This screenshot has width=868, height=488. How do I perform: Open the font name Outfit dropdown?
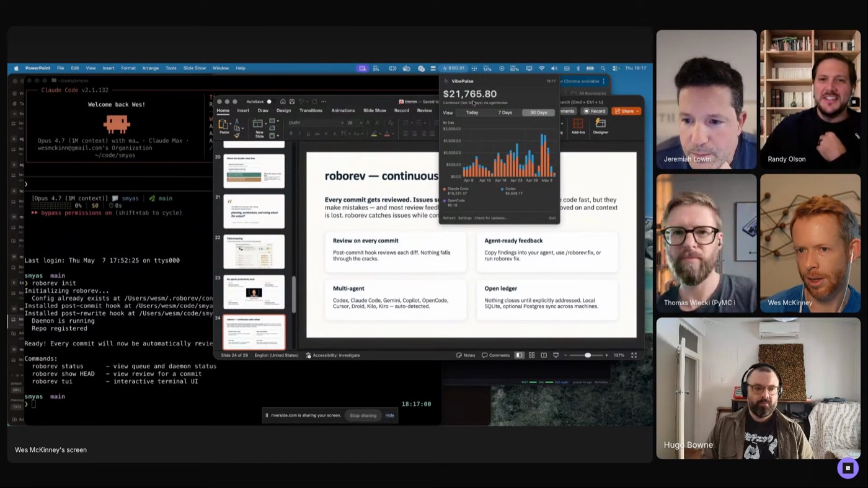pos(342,123)
